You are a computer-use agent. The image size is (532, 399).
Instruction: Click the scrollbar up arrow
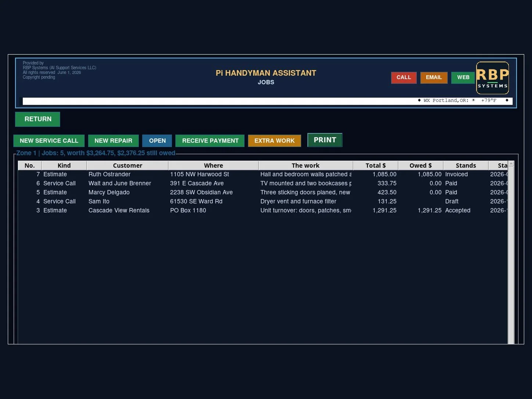pos(511,164)
